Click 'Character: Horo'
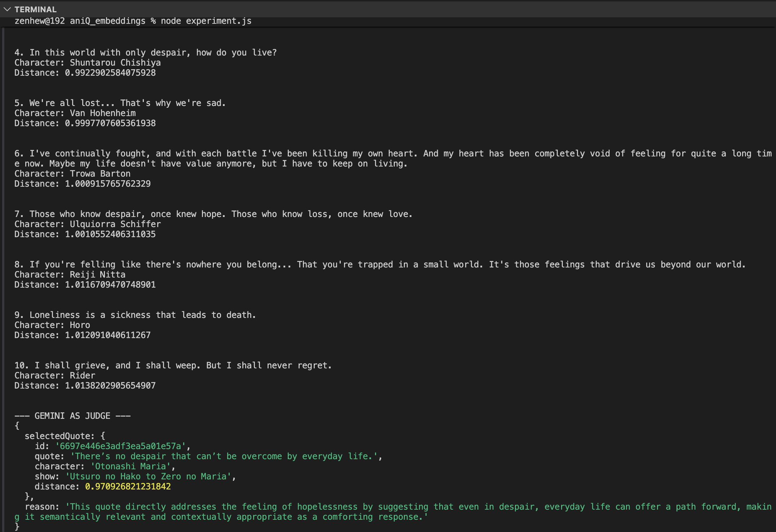The height and width of the screenshot is (532, 776). point(52,325)
